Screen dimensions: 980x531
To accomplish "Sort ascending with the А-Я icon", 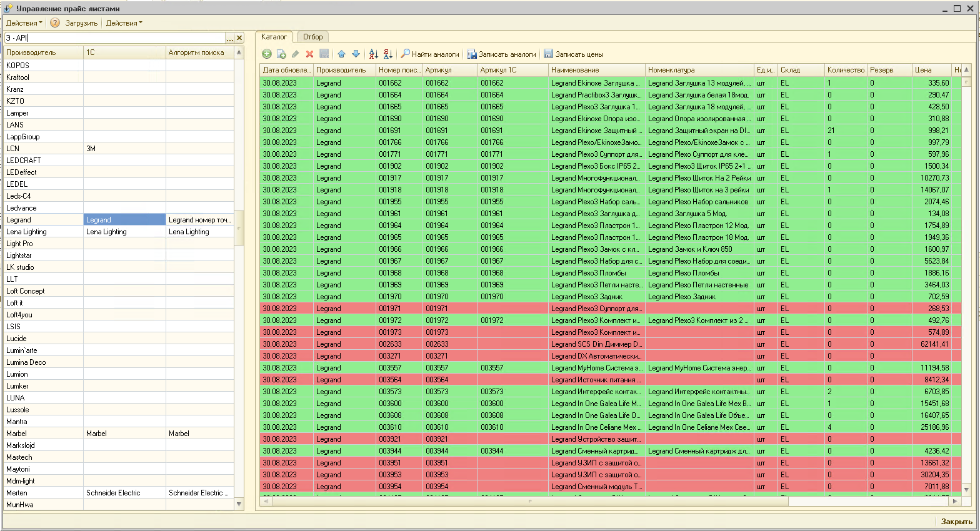I will click(374, 54).
